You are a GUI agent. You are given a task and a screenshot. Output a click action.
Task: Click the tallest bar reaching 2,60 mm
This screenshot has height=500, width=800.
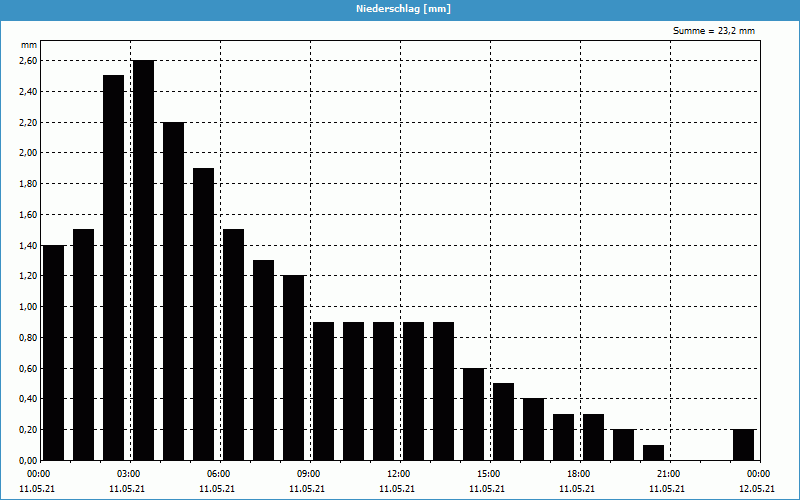tap(143, 260)
